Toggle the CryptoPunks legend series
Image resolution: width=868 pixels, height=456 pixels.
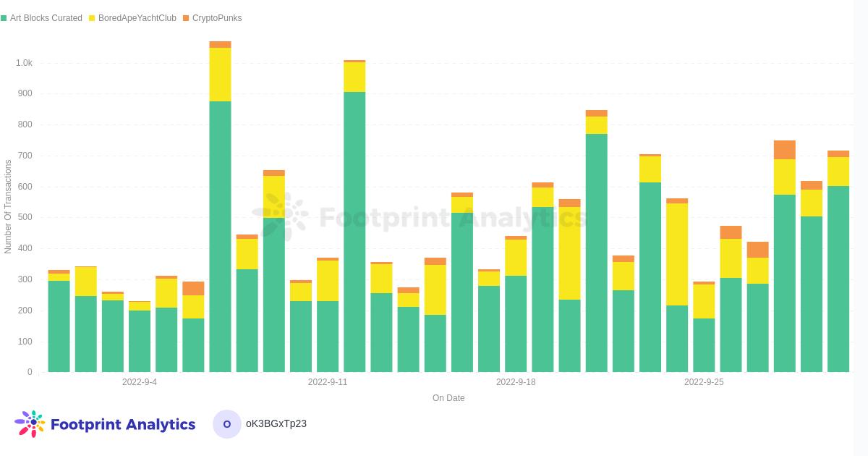(212, 18)
